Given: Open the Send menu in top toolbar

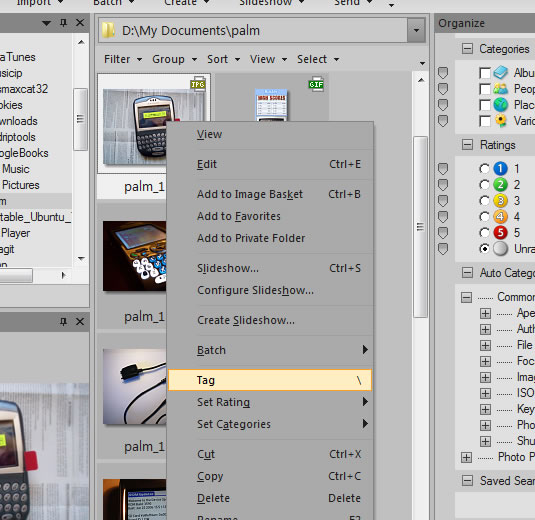Looking at the screenshot, I should point(353,3).
